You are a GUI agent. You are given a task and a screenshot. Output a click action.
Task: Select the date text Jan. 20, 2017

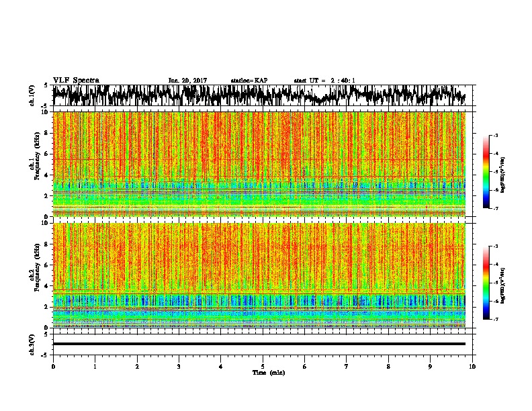click(x=187, y=81)
